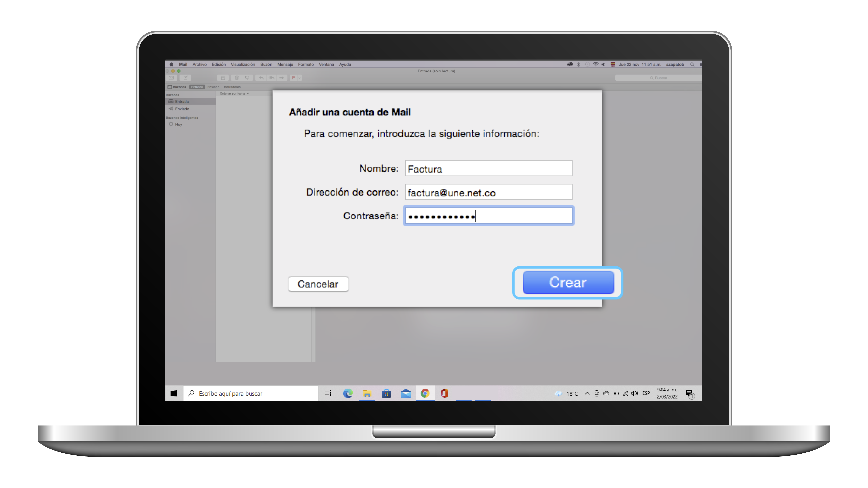The image size is (868, 488).
Task: Open Microsoft Store from taskbar
Action: pos(386,393)
